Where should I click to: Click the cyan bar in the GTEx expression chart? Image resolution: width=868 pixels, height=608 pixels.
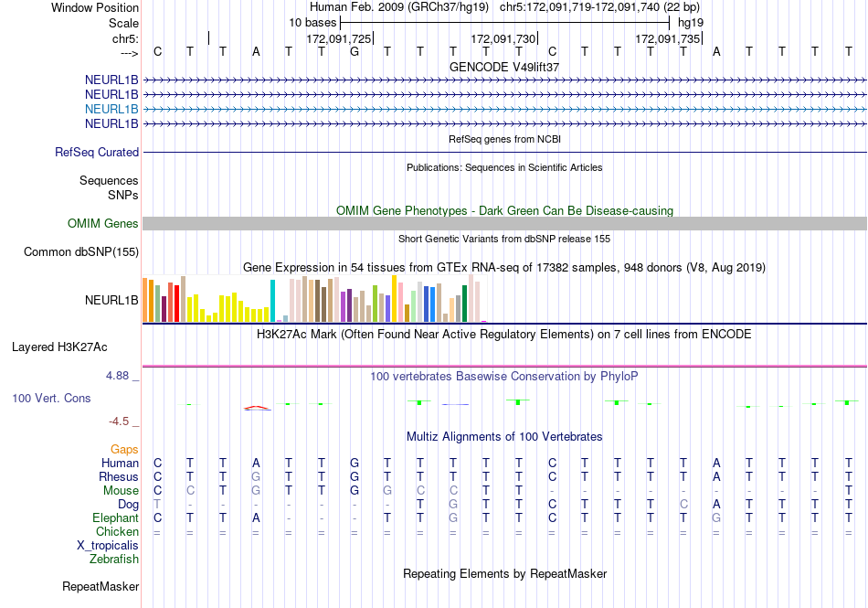point(272,301)
